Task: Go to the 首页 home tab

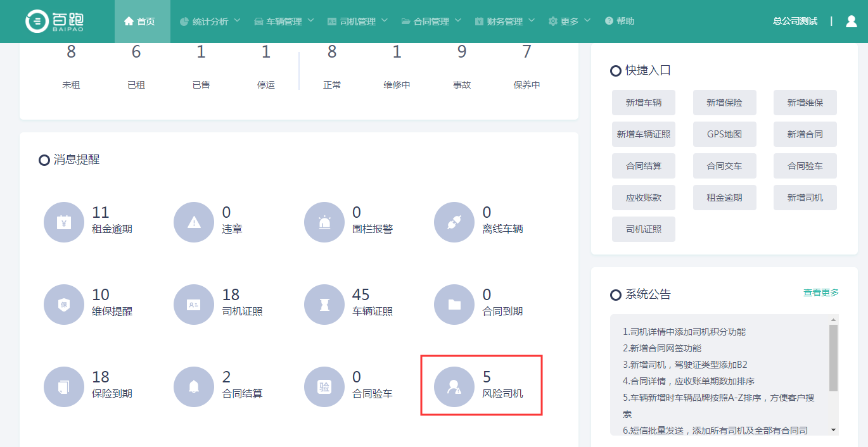Action: pos(140,22)
